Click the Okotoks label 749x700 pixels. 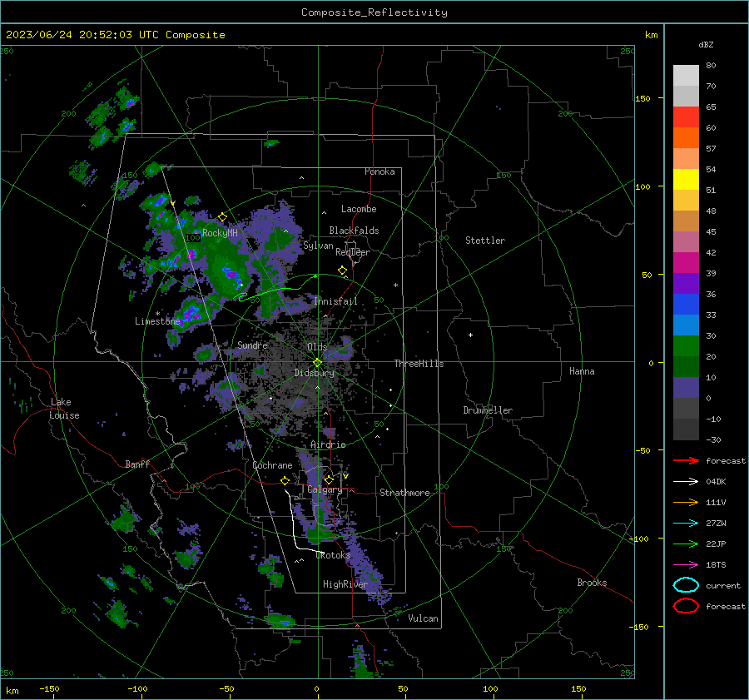coord(333,555)
